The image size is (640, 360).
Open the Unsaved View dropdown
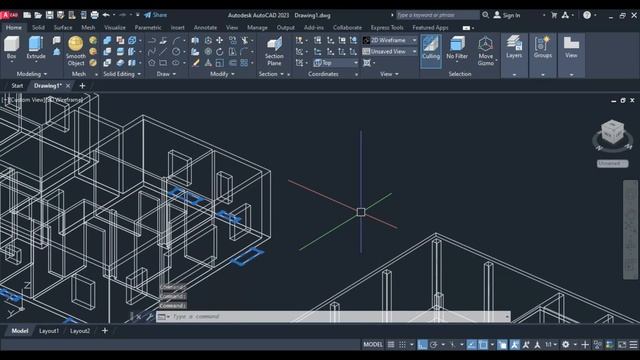[390, 51]
